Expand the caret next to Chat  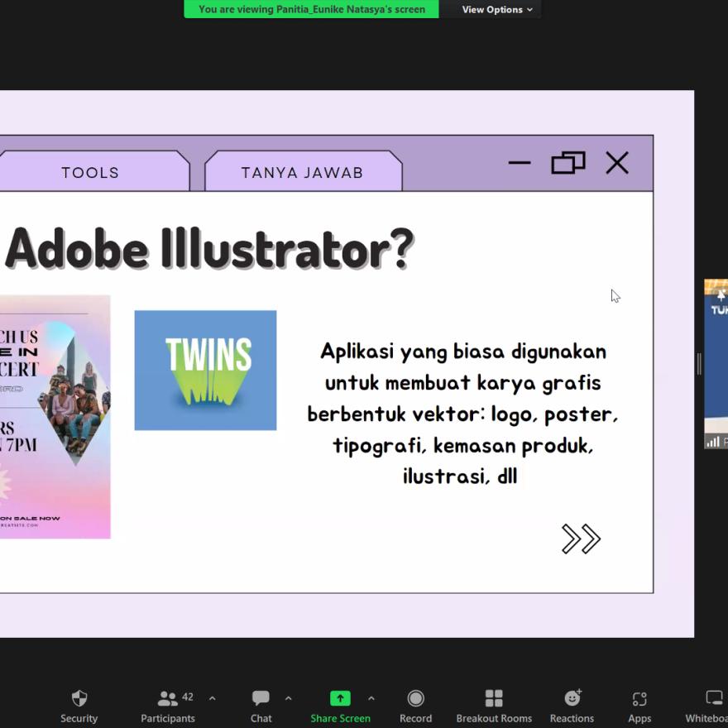point(288,698)
